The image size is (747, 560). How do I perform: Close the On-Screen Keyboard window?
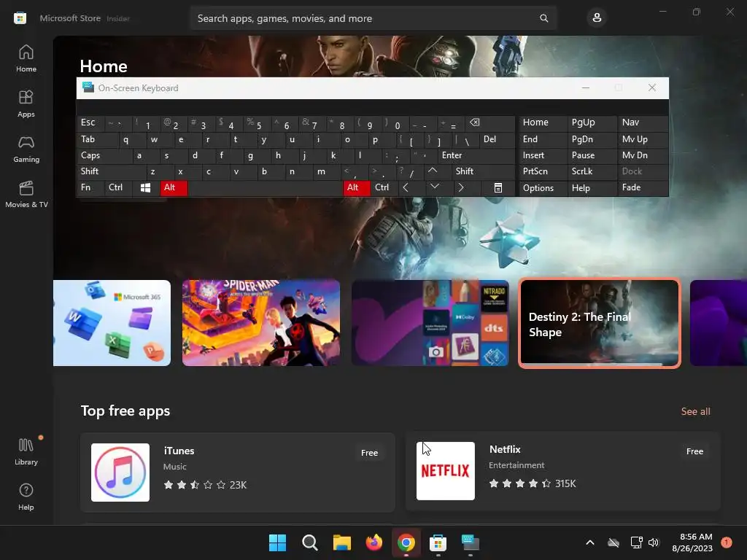[651, 87]
